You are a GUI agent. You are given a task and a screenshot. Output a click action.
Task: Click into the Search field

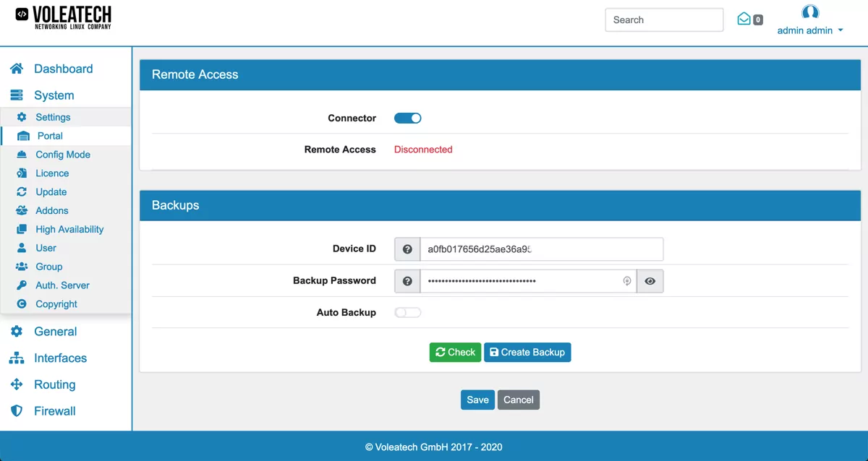point(663,20)
